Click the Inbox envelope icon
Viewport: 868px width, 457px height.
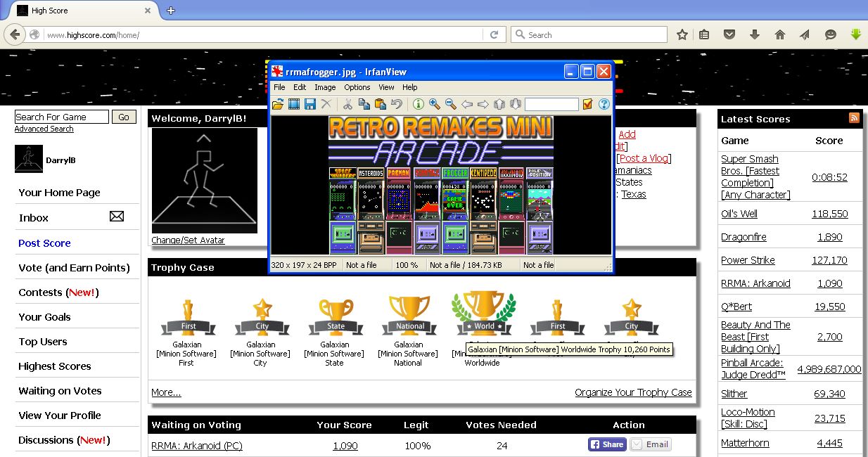coord(117,217)
